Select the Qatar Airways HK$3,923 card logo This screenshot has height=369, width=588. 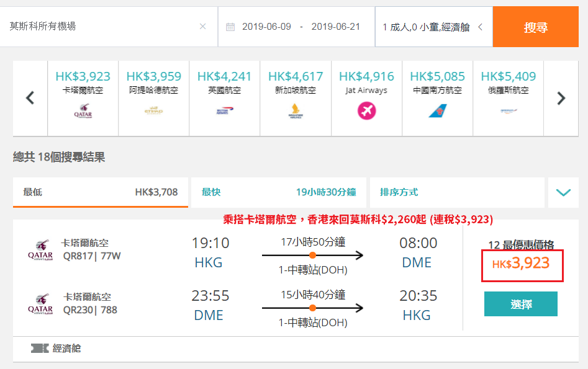[83, 111]
